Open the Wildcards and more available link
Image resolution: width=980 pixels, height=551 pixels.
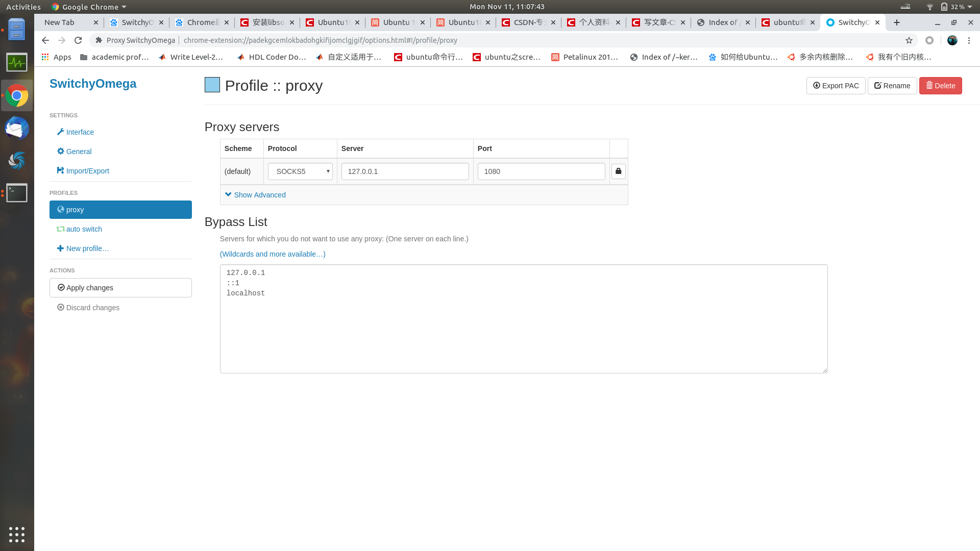[273, 254]
